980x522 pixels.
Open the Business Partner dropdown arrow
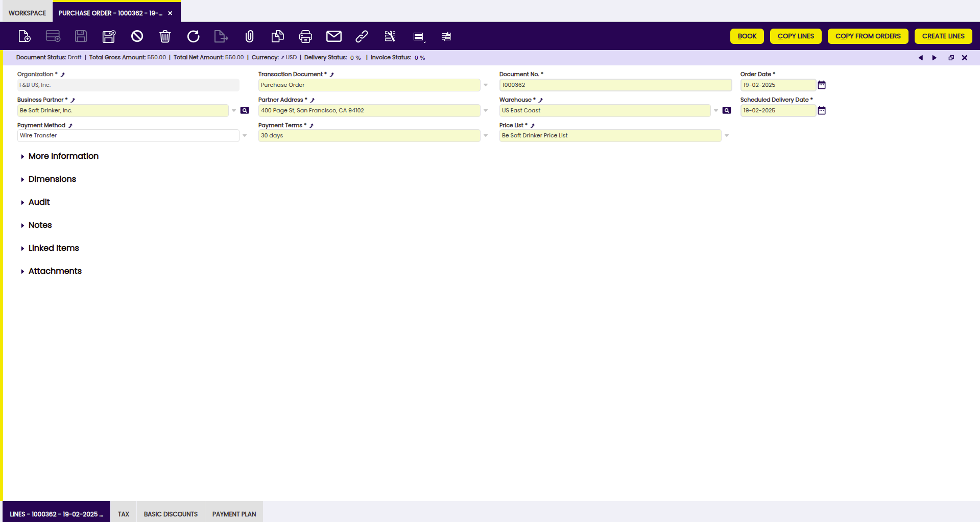[234, 110]
